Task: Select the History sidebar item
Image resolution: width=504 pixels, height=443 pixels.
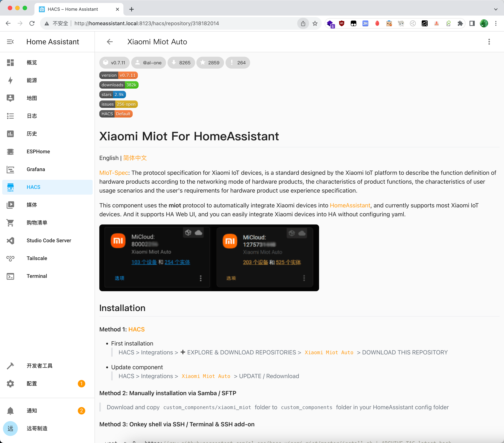Action: click(32, 134)
